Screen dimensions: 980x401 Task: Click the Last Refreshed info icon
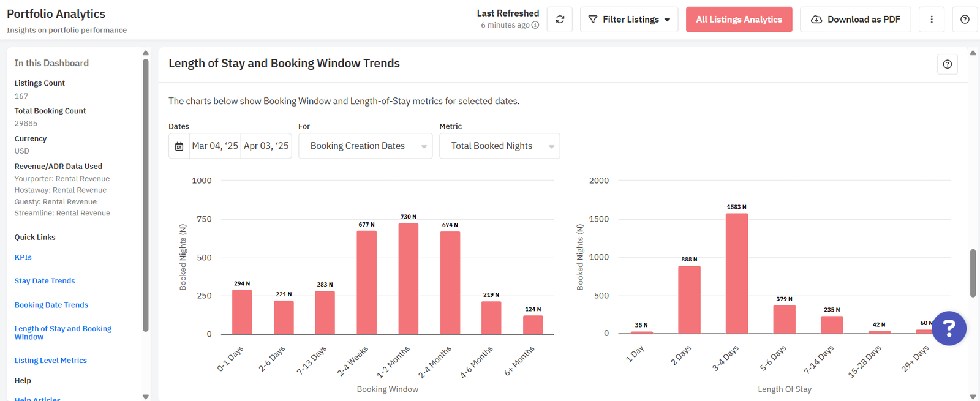535,25
